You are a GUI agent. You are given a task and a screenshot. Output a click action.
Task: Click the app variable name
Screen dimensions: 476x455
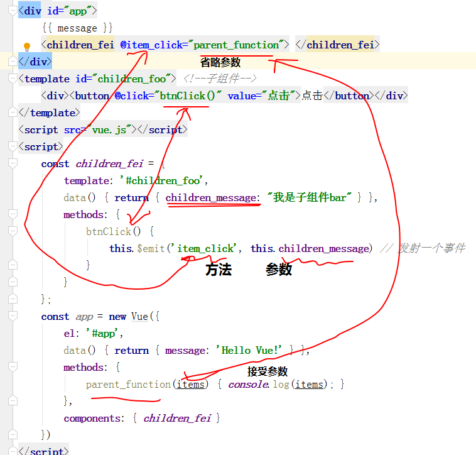click(x=84, y=317)
